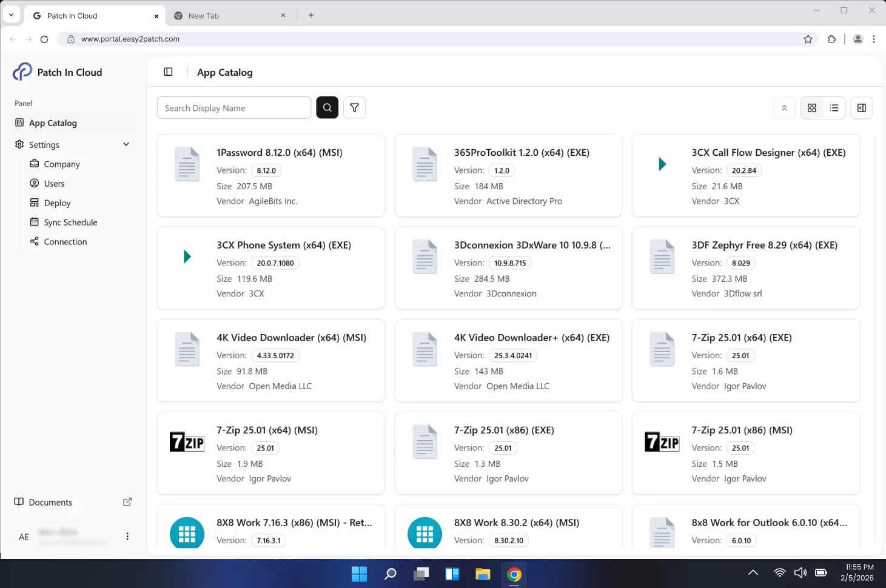Toggle the sidebar collapse icon
Viewport: 886px width, 588px height.
coord(168,72)
